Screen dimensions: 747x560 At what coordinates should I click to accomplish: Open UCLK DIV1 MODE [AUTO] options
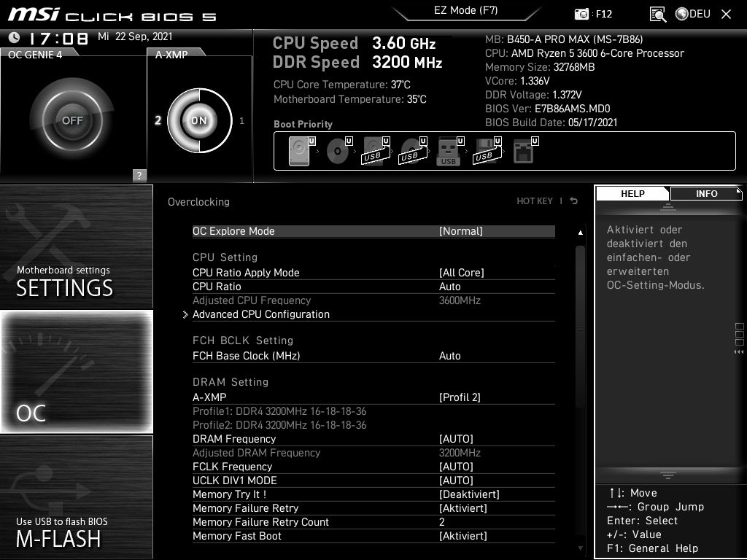click(x=456, y=480)
